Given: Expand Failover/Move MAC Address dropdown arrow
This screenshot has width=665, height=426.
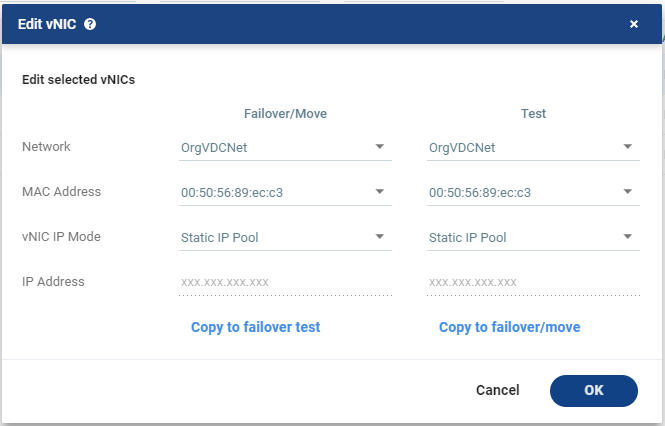Looking at the screenshot, I should pyautogui.click(x=380, y=192).
